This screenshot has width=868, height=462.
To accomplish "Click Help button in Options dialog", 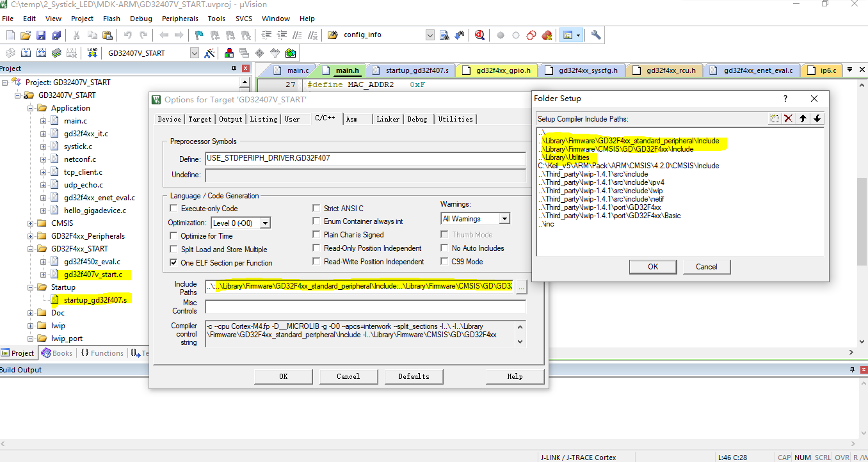I will [515, 376].
